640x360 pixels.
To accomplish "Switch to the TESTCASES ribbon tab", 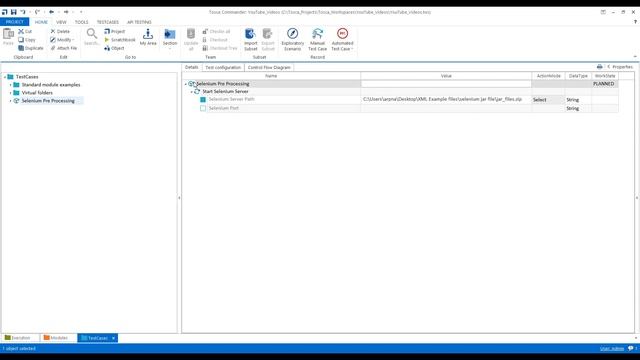I will tap(107, 22).
